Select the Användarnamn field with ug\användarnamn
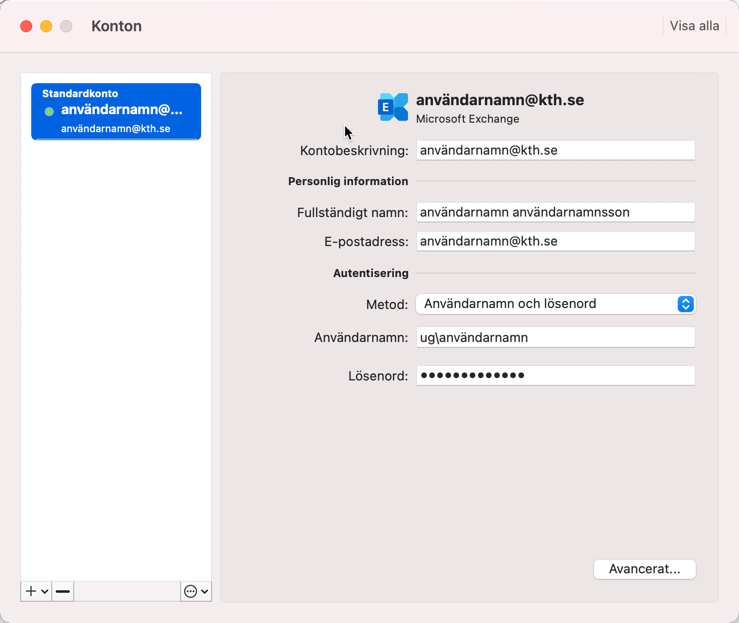Screen dimensions: 739x623 pos(555,338)
